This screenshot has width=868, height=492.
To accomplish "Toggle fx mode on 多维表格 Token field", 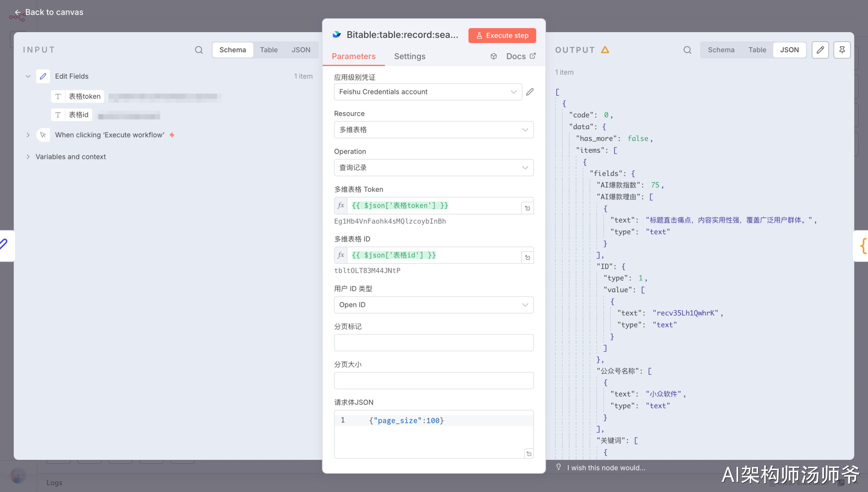I will coord(341,205).
